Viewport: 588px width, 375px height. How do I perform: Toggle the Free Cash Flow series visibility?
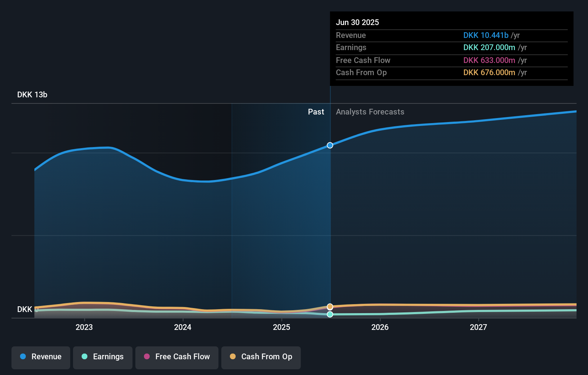pyautogui.click(x=177, y=357)
